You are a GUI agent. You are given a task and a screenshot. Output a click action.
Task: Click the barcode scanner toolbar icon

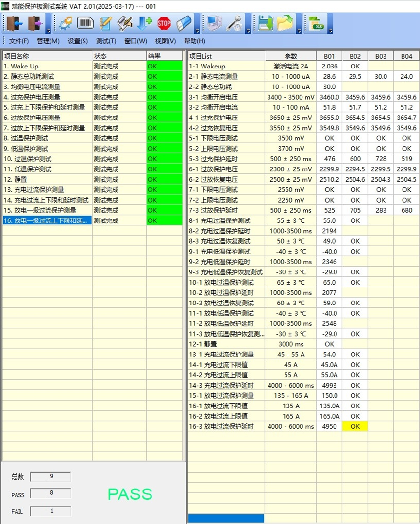click(x=85, y=23)
